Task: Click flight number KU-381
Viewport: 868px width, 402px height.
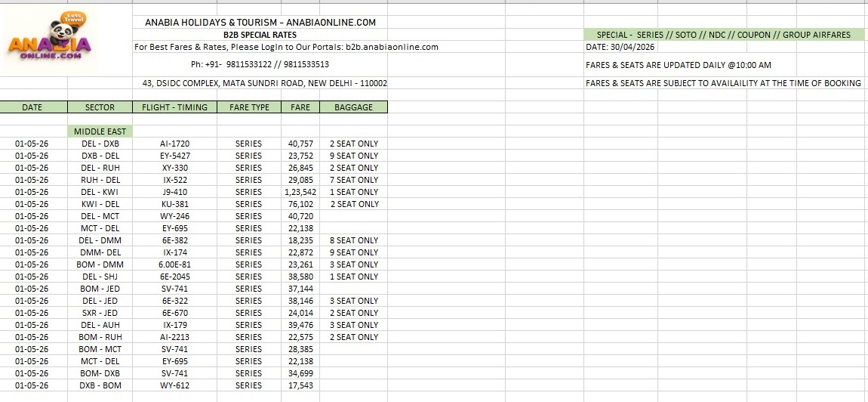Action: [174, 204]
